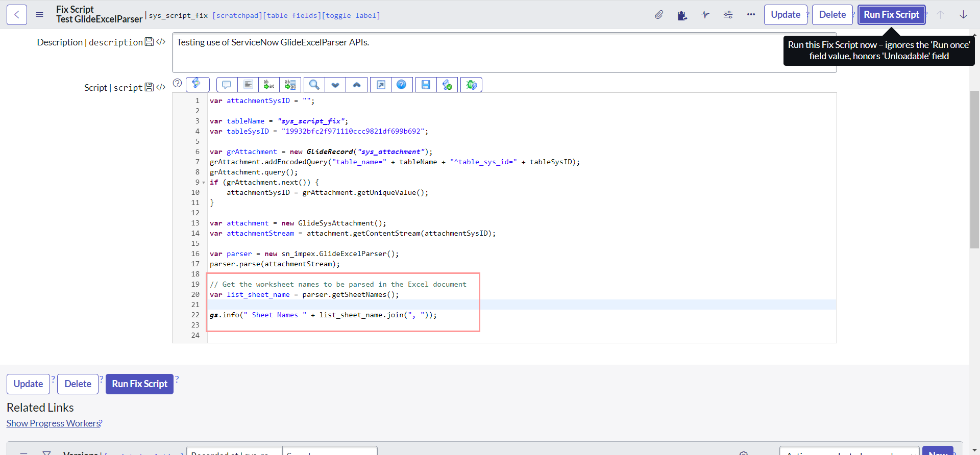Click the [table fields] header link
Screen dimensions: 980x455
coord(292,15)
